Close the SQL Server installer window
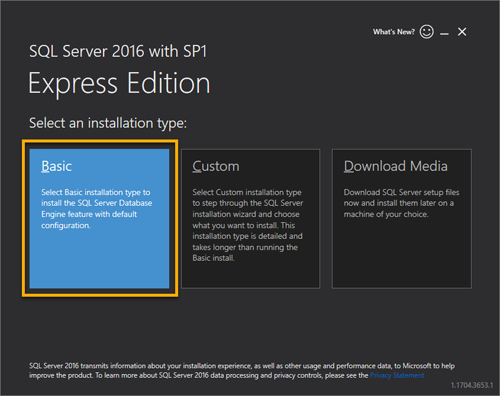This screenshot has width=500, height=396. pos(462,32)
